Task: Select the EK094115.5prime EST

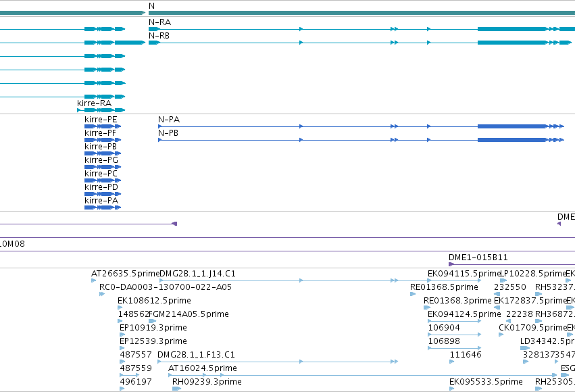Action: [455, 280]
